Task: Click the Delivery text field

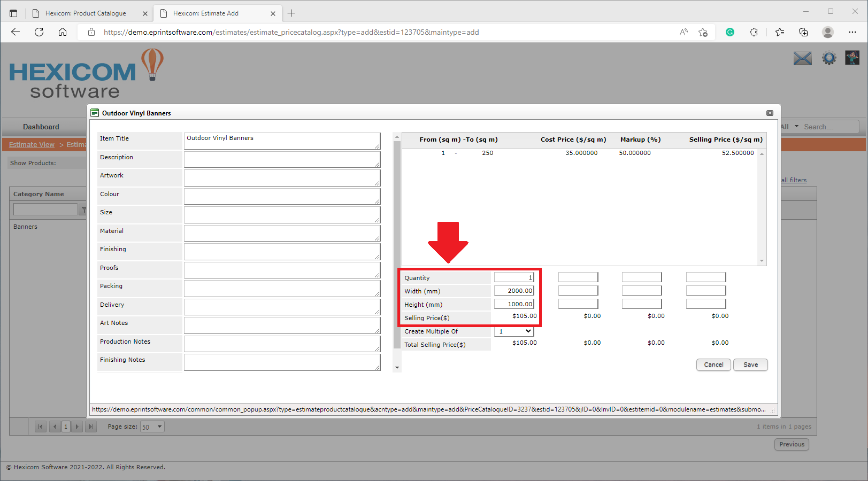Action: (282, 307)
